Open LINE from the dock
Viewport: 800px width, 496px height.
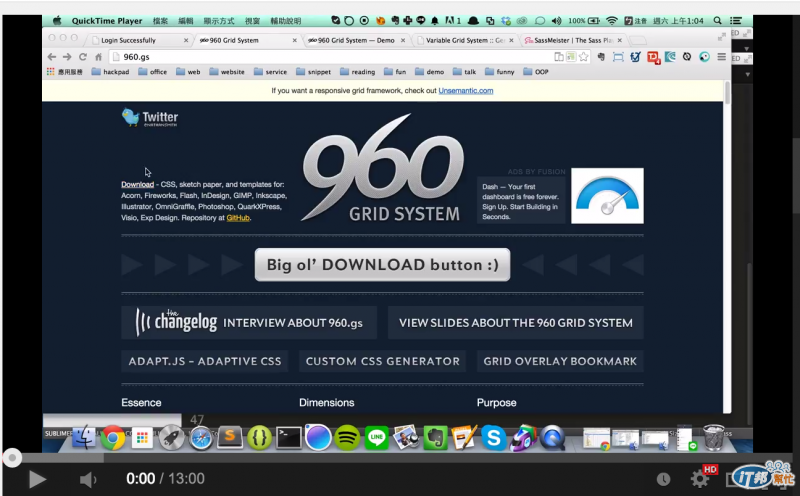tap(377, 437)
